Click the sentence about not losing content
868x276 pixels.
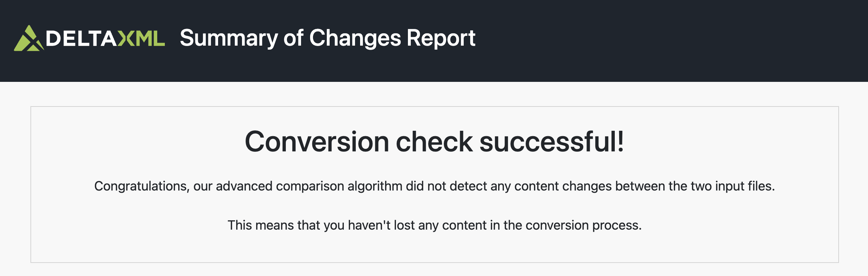click(434, 225)
